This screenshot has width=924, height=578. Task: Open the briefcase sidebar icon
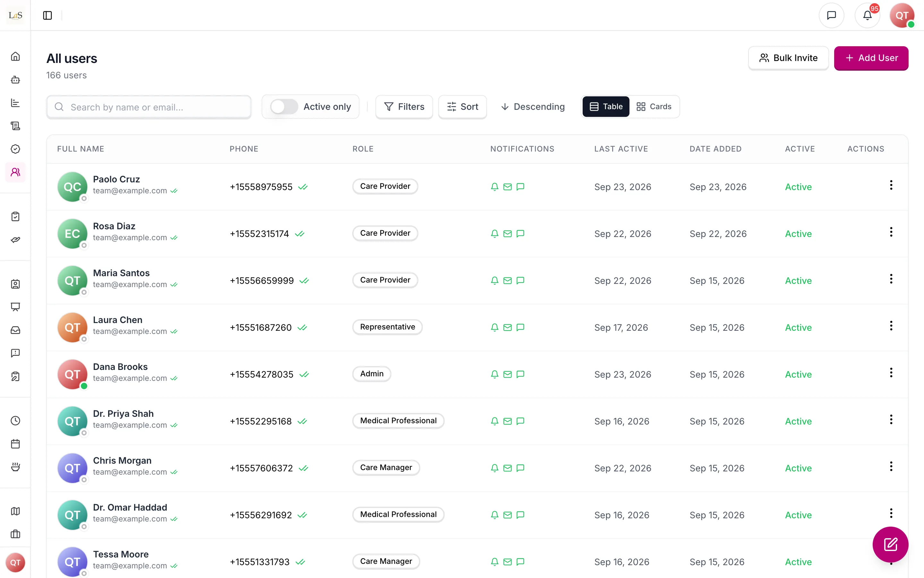[15, 534]
